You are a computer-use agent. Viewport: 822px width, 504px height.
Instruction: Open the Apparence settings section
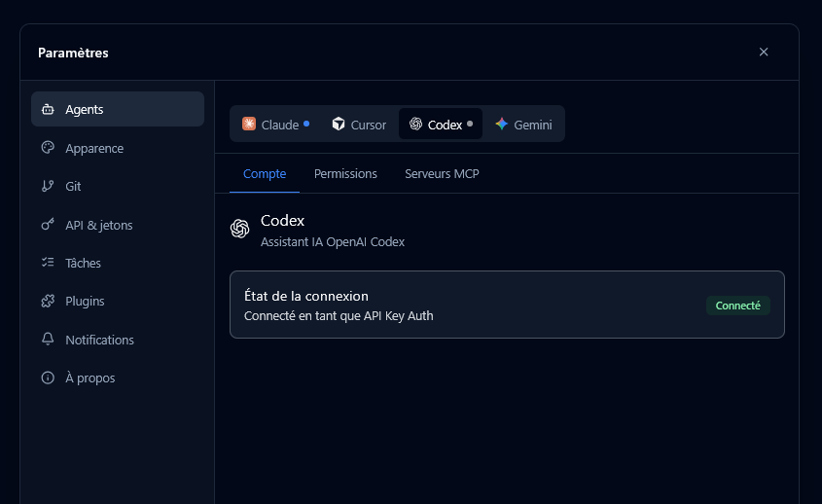tap(118, 148)
